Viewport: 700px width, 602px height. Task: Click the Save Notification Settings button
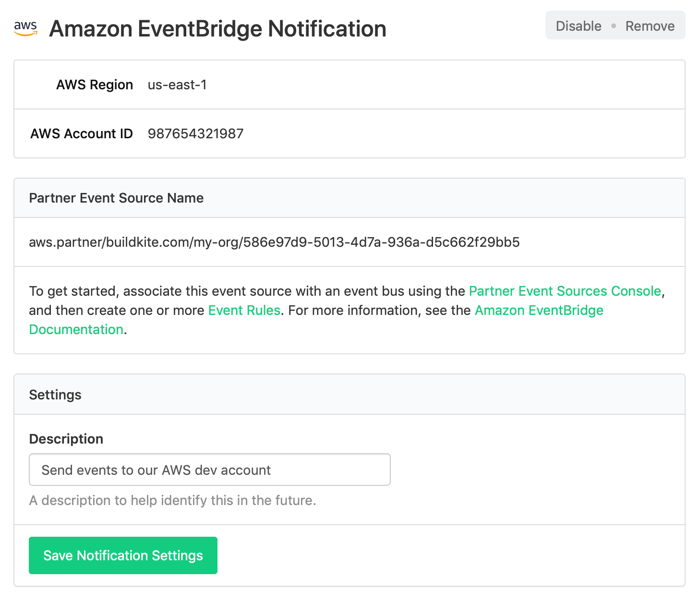(x=123, y=555)
